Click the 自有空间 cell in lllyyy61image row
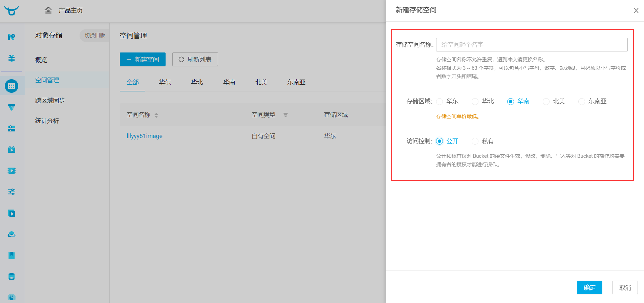The image size is (644, 303). pos(263,136)
